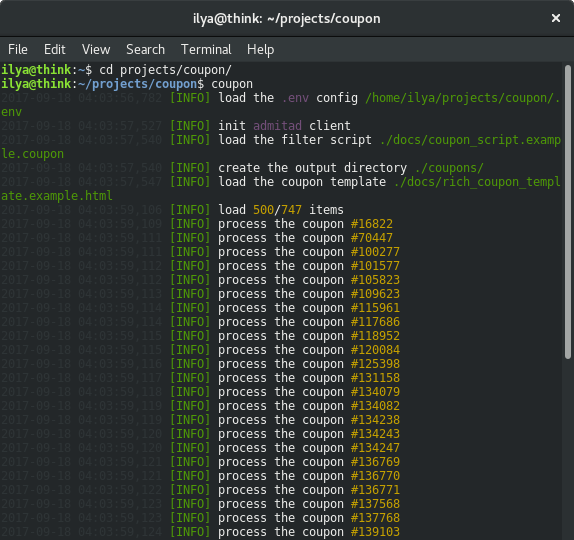Click coupon number #139103
Viewport: 574px width, 540px height.
pos(375,532)
